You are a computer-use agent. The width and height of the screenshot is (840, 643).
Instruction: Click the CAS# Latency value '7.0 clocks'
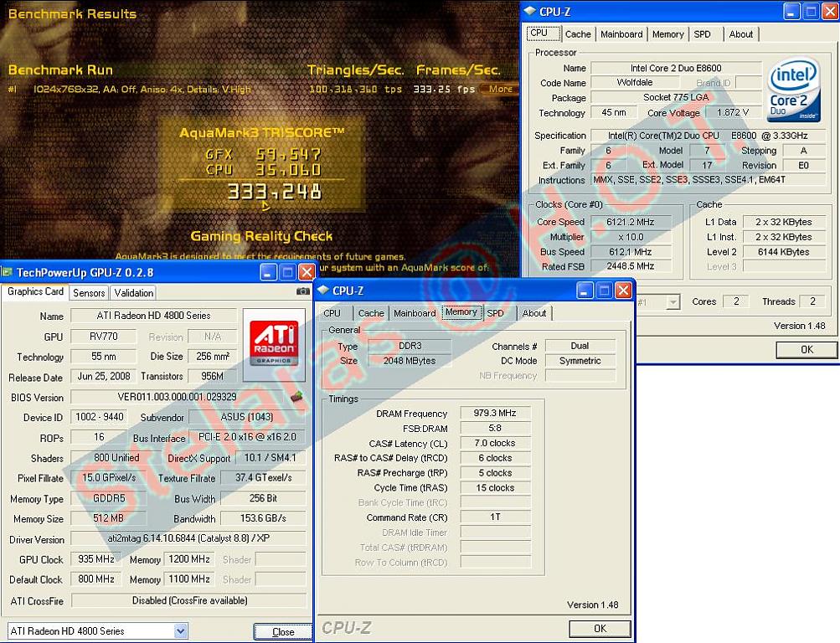point(495,443)
